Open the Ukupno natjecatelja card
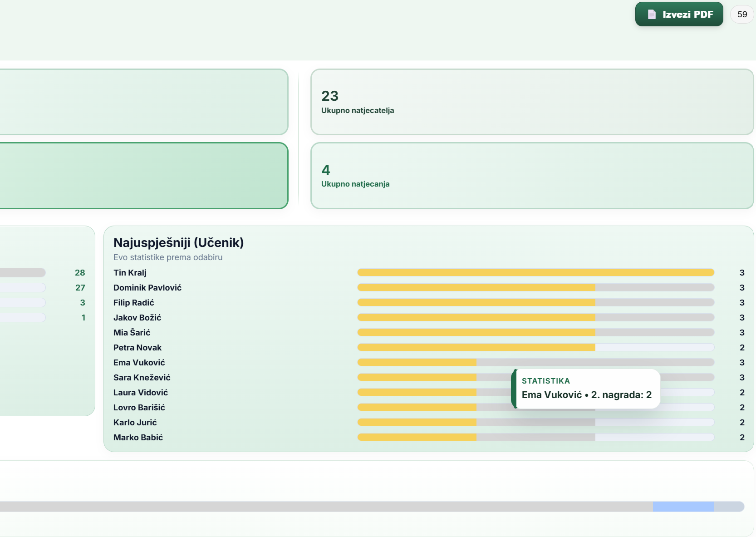The width and height of the screenshot is (756, 537). (532, 102)
